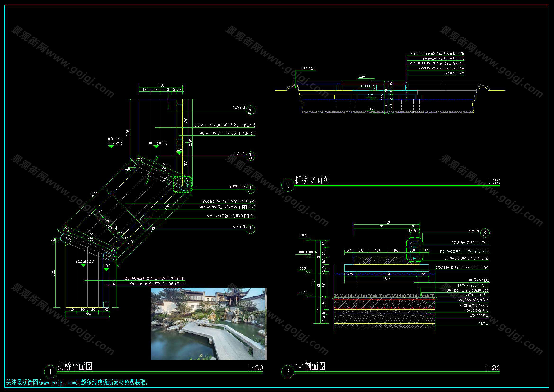Click the www.gojgj.com footer link text
Viewport: 554px width, 392px height.
(x=59, y=383)
